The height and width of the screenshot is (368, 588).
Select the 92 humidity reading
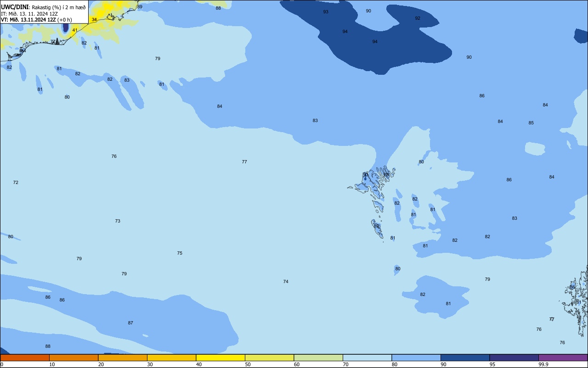click(x=418, y=18)
